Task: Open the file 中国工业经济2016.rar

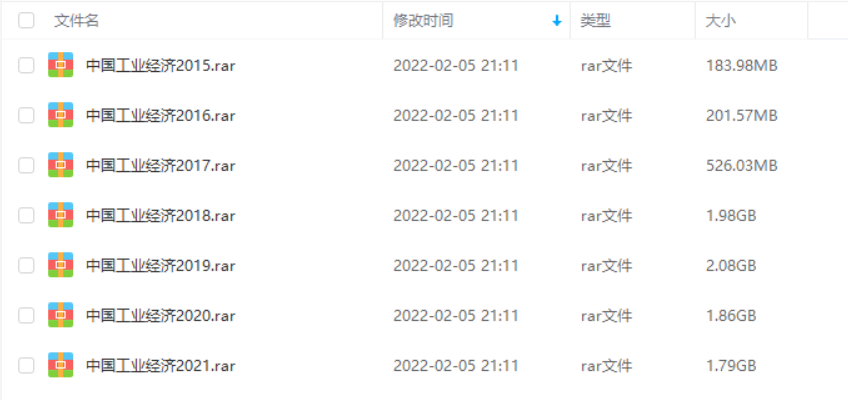Action: pos(161,116)
